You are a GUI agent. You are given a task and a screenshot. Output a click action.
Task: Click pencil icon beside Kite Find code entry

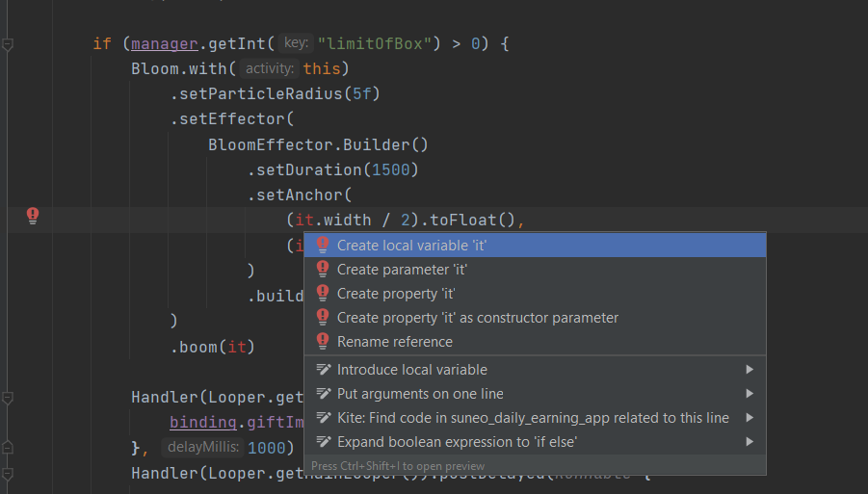tap(324, 417)
